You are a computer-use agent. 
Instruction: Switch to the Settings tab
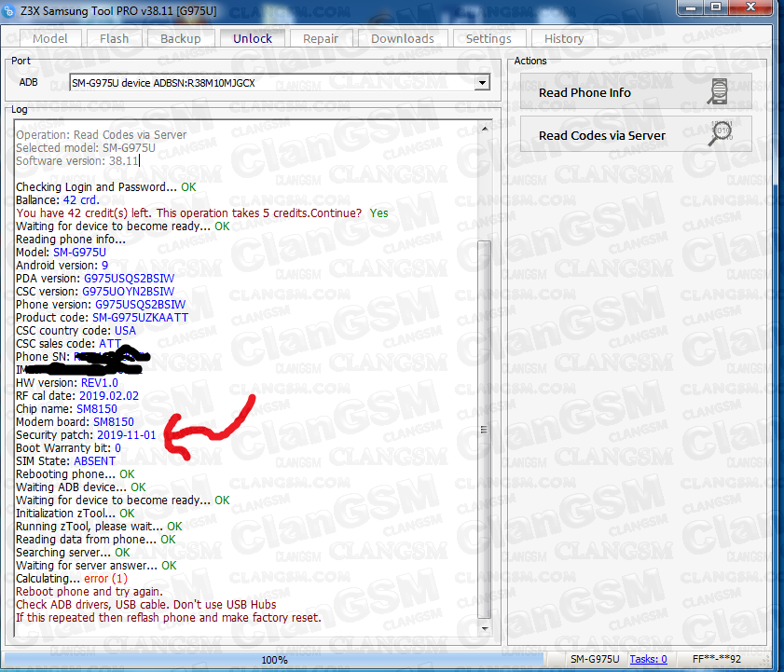(x=488, y=38)
